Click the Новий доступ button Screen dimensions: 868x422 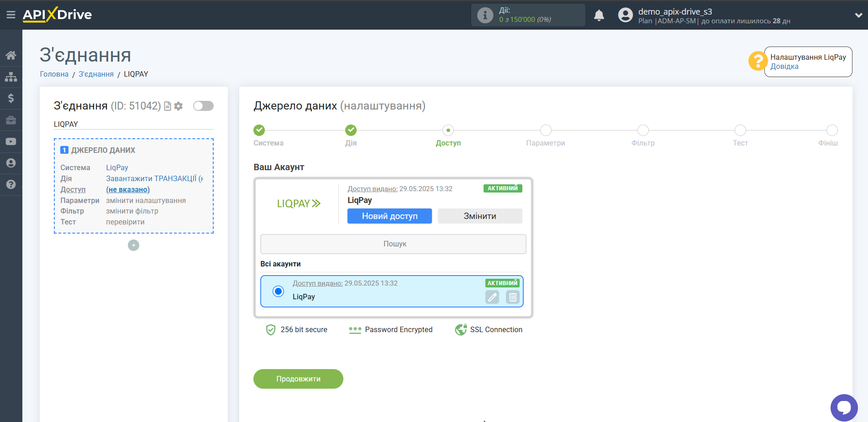pyautogui.click(x=389, y=216)
